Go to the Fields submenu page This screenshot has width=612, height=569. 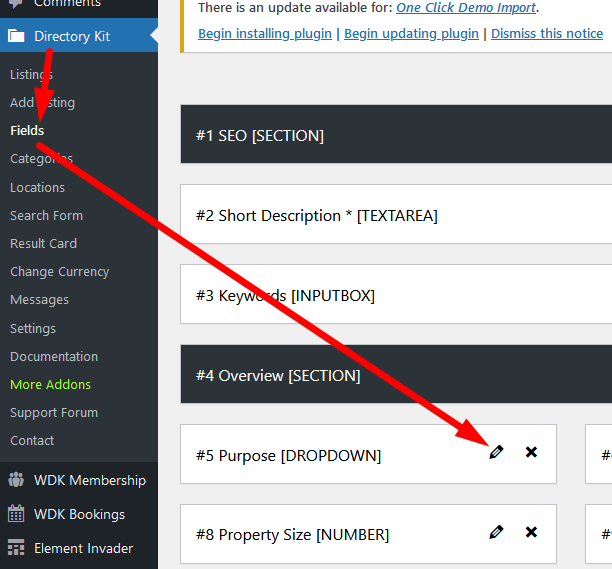click(27, 130)
